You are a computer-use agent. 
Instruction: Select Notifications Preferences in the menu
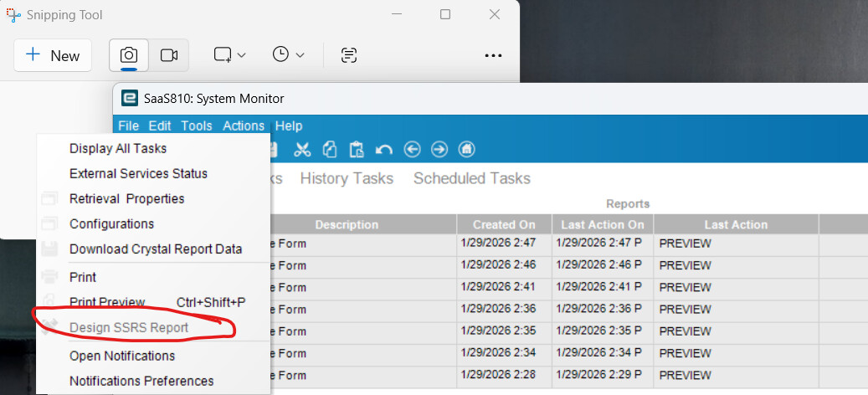click(x=141, y=381)
